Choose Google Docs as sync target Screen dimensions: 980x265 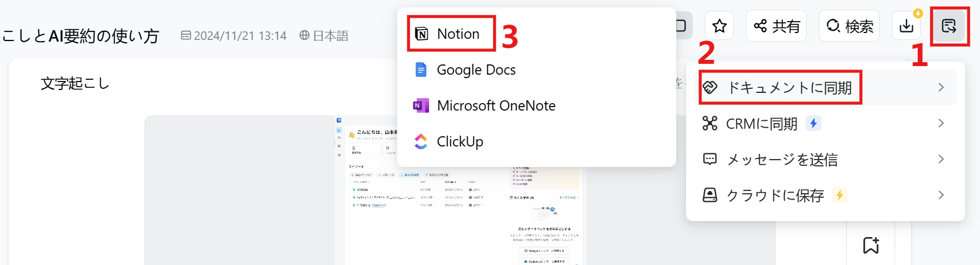(537, 70)
